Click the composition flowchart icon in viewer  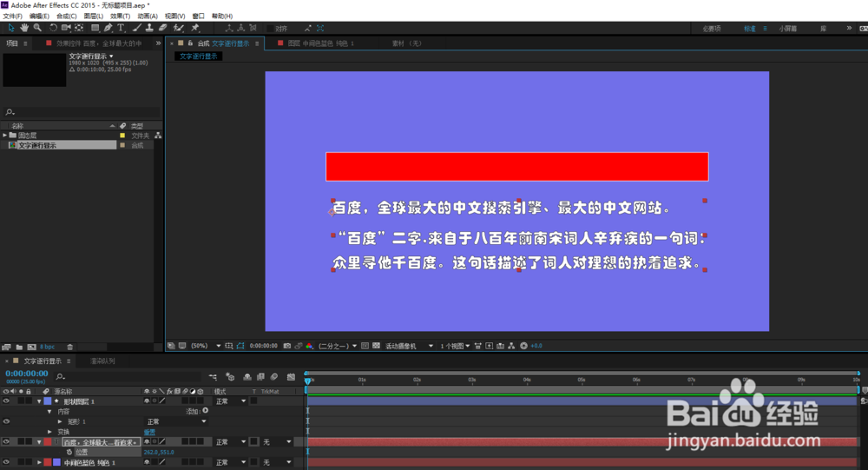click(x=511, y=346)
